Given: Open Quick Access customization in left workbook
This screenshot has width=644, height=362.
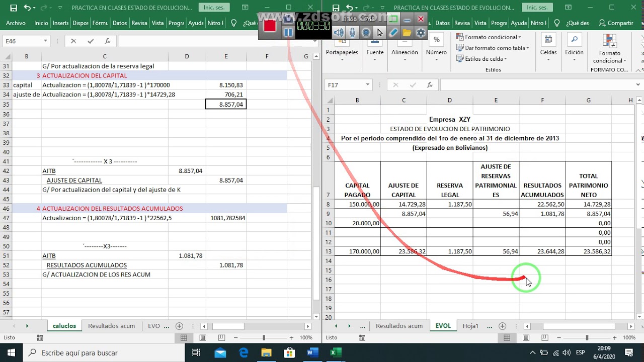Looking at the screenshot, I should point(60,8).
